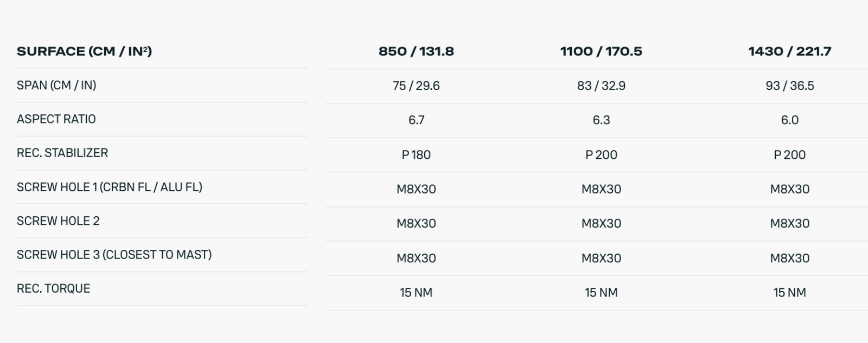Click the 850 / 131.8 column header

416,51
